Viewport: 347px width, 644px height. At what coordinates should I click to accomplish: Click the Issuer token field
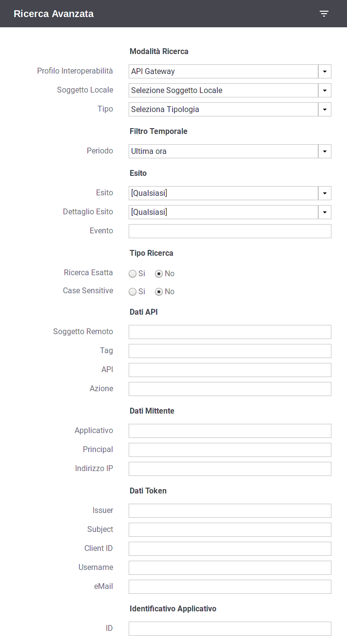tap(230, 511)
